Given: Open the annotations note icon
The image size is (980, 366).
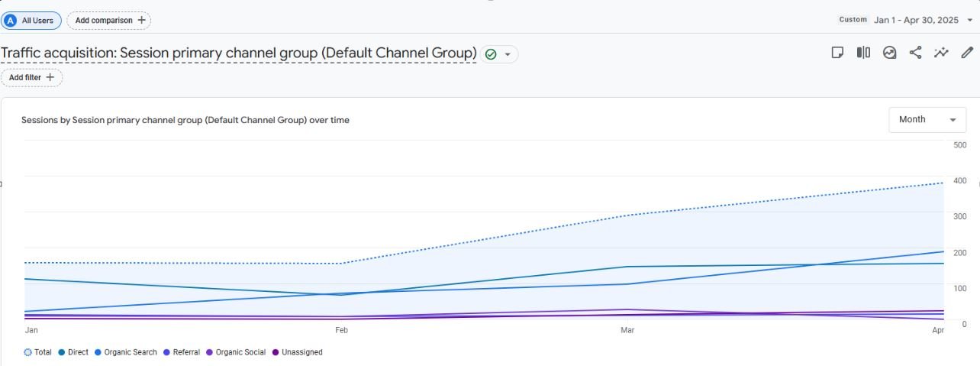Looking at the screenshot, I should click(837, 53).
